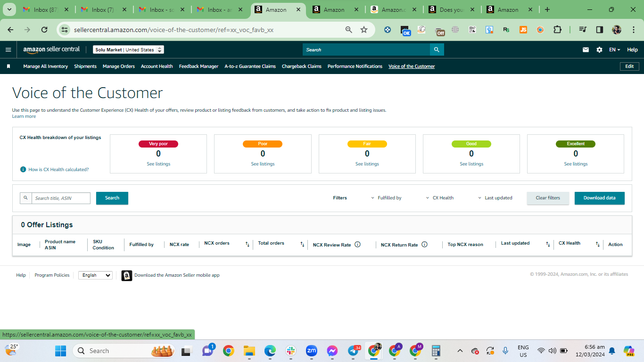Click the Amazon Seller Central logo
644x362 pixels.
51,49
